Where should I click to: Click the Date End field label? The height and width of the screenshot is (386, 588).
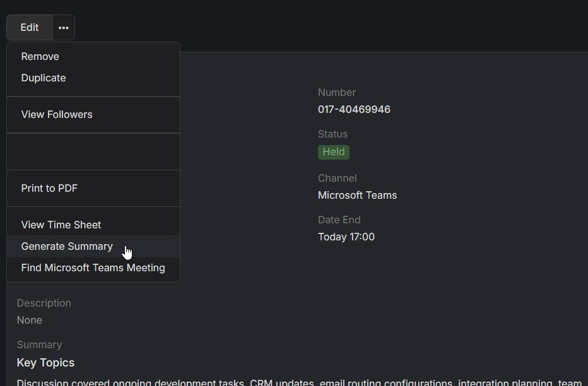tap(339, 220)
